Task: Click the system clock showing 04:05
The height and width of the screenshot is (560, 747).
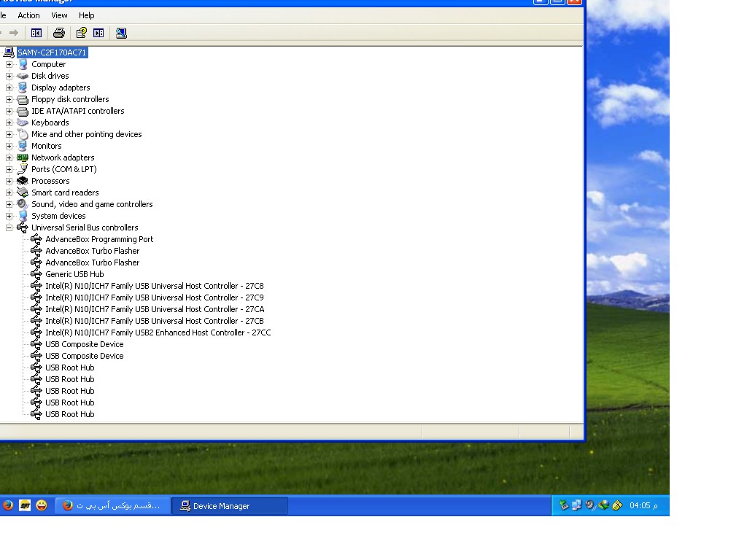Action: (x=643, y=505)
